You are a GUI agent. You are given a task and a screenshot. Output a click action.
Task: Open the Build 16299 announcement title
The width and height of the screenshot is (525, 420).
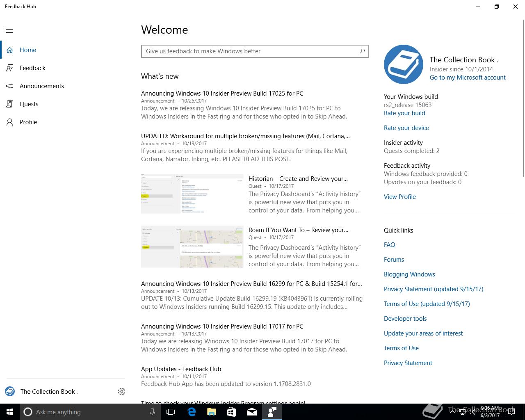[251, 284]
